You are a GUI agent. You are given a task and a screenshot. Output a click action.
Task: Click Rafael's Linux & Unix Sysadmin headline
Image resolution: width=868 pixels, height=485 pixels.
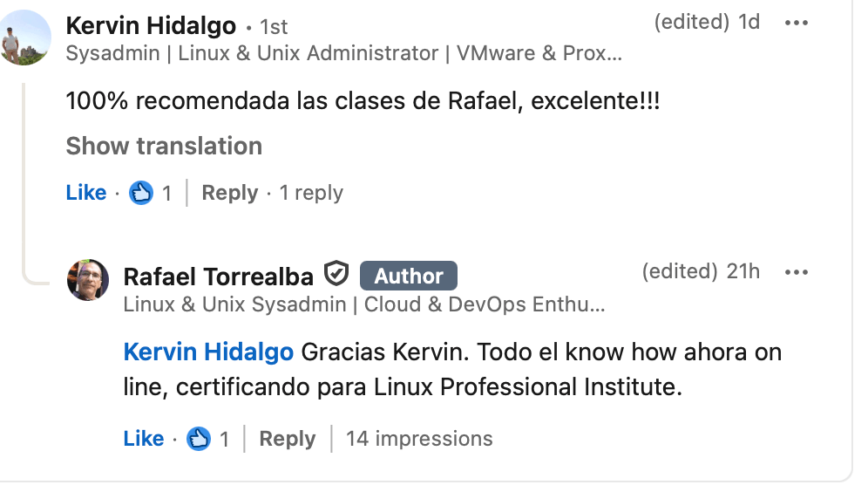(x=364, y=305)
